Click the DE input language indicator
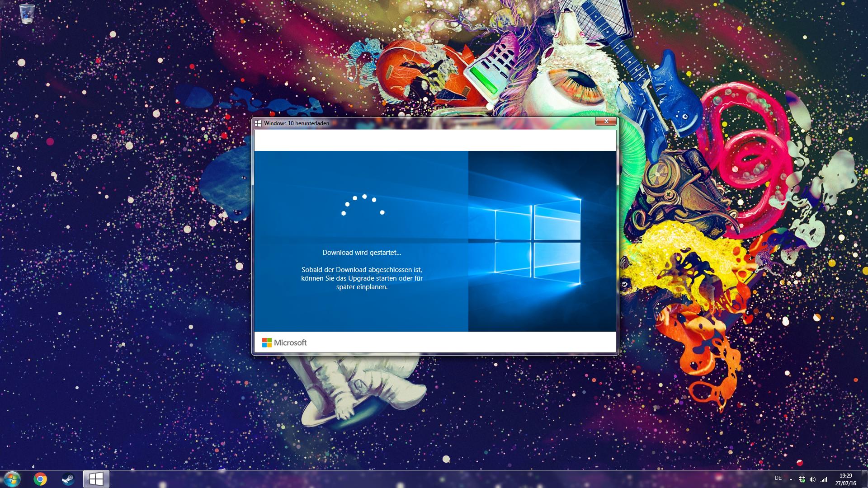Viewport: 868px width, 488px height. click(778, 478)
